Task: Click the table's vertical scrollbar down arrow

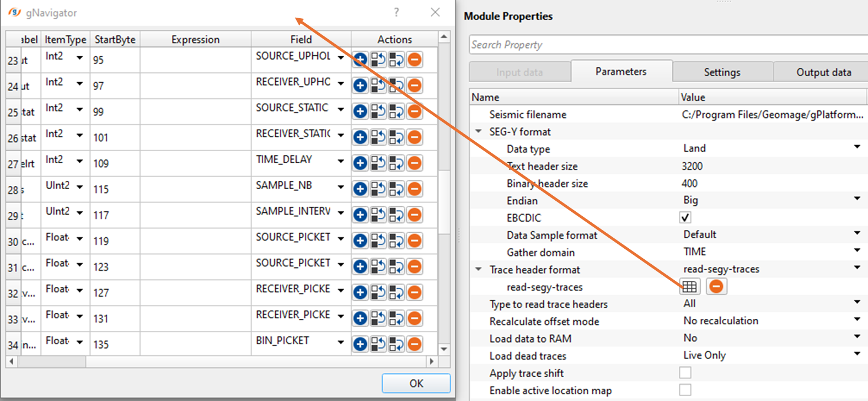Action: pyautogui.click(x=444, y=349)
